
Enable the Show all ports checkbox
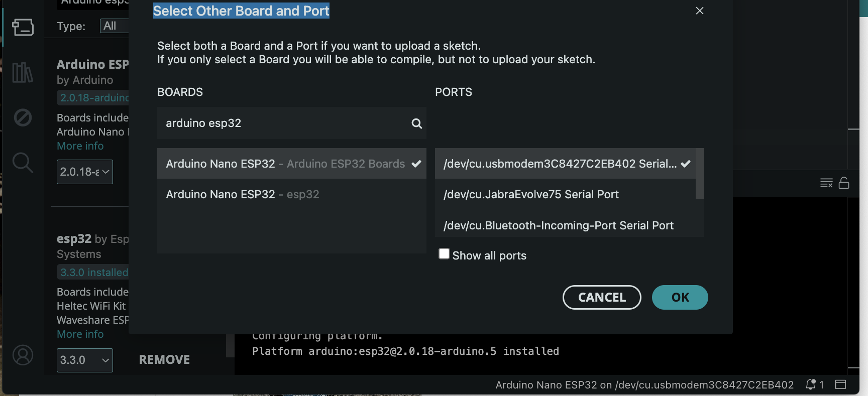pyautogui.click(x=444, y=254)
